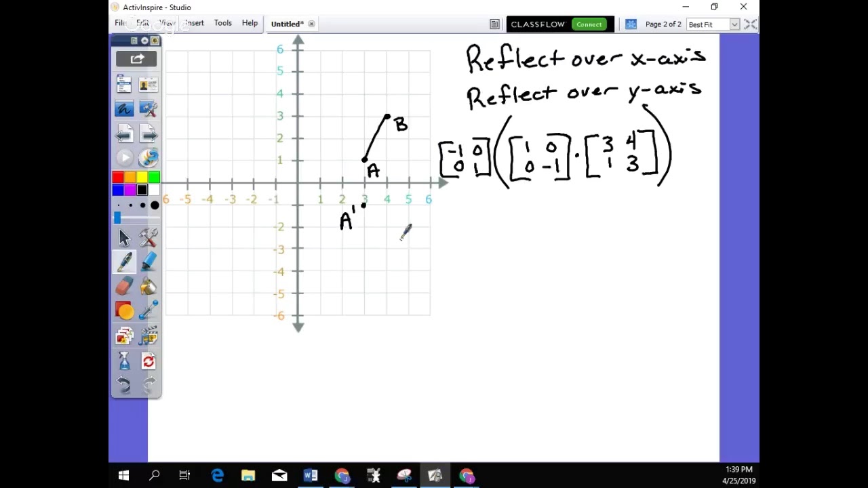Roll up the toolbox
This screenshot has height=488, width=868.
tap(144, 41)
